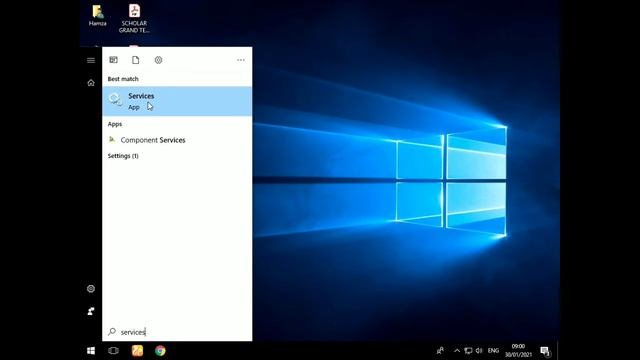Expand the hamburger menu in search sidebar
This screenshot has width=640, height=360.
91,60
